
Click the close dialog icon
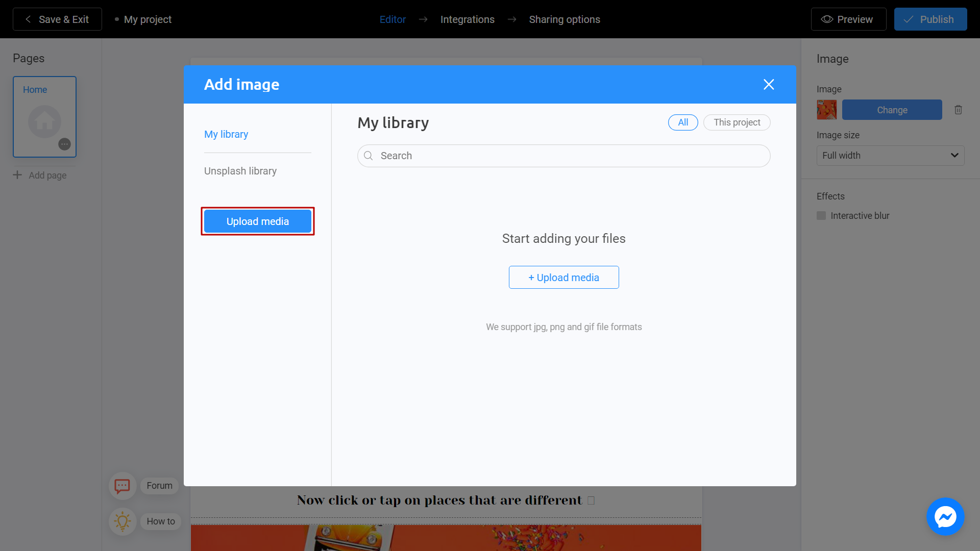769,85
